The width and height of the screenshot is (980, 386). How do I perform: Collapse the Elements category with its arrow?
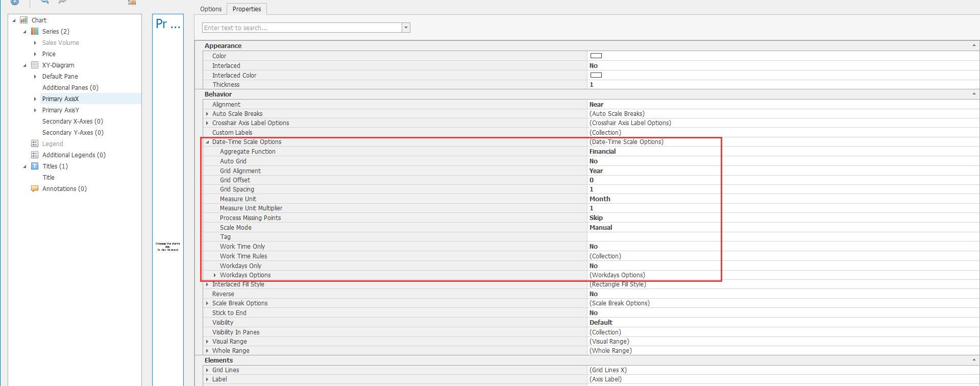coord(974,360)
